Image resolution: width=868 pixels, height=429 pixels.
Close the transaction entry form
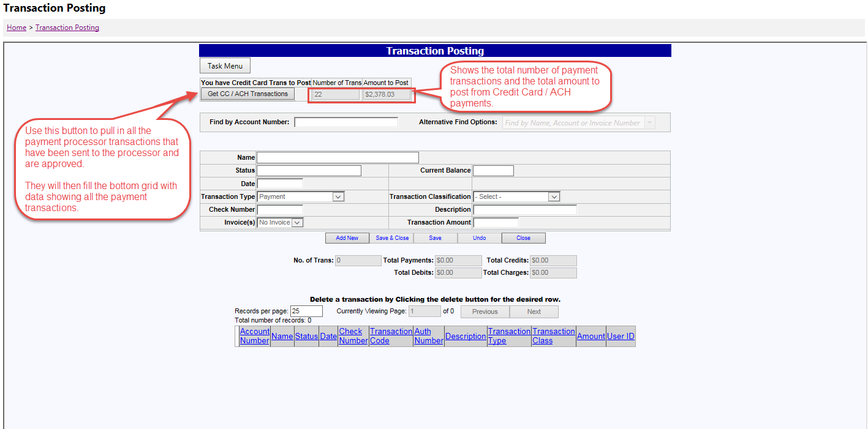[x=523, y=237]
